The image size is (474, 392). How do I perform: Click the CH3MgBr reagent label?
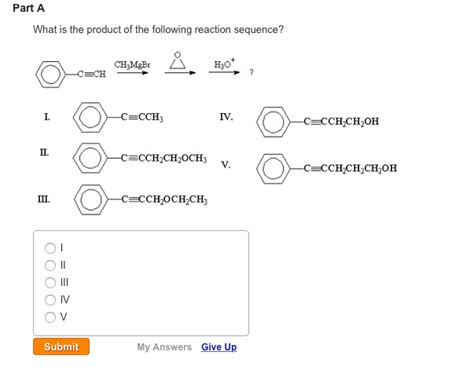132,64
